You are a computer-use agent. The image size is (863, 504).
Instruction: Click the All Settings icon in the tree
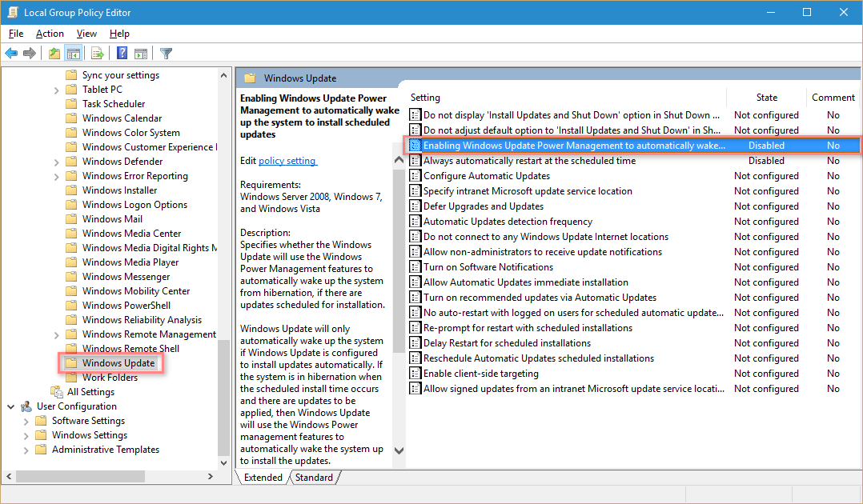pyautogui.click(x=57, y=392)
